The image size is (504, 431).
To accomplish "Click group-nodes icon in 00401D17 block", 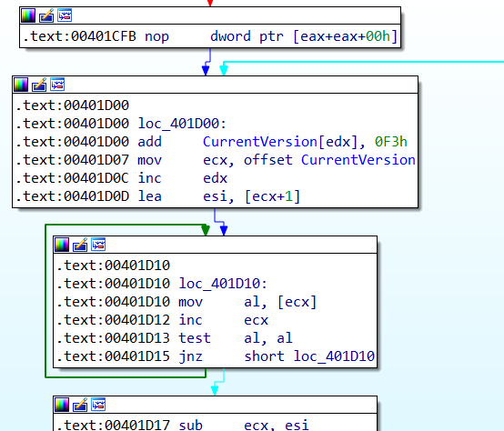I will coord(98,405).
